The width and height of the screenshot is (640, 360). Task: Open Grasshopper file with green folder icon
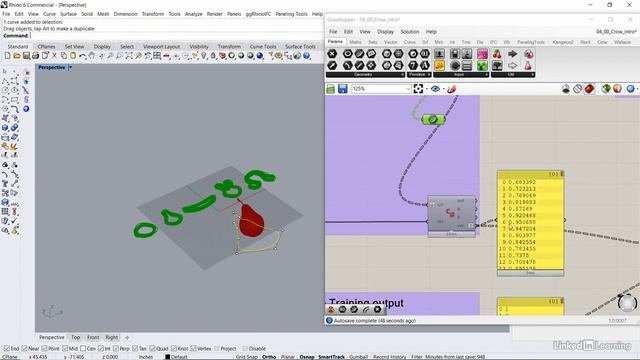331,89
